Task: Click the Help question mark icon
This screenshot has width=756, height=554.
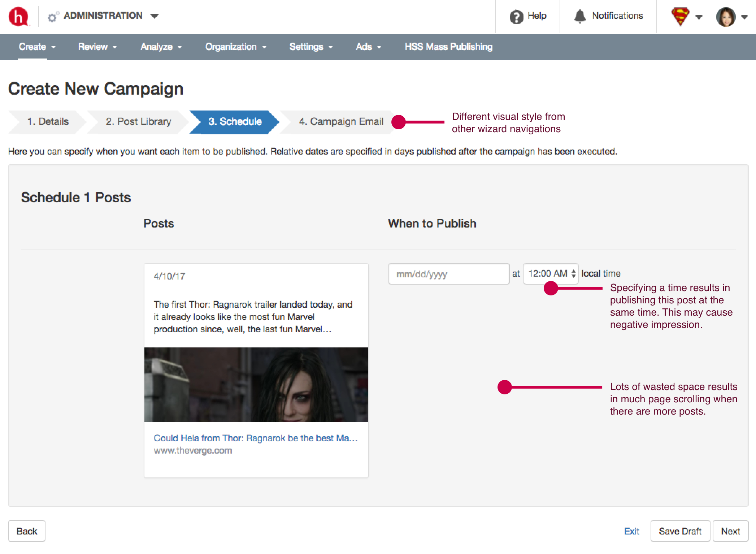Action: point(516,17)
